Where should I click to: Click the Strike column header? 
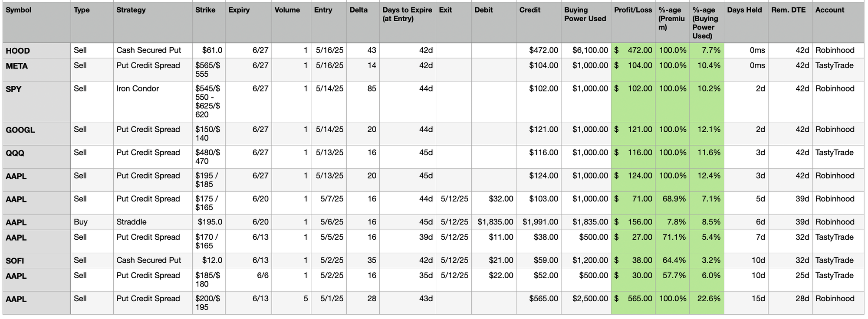pos(209,22)
